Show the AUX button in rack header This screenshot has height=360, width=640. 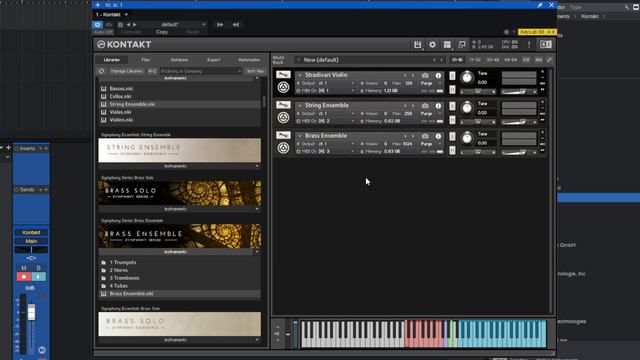click(x=539, y=60)
